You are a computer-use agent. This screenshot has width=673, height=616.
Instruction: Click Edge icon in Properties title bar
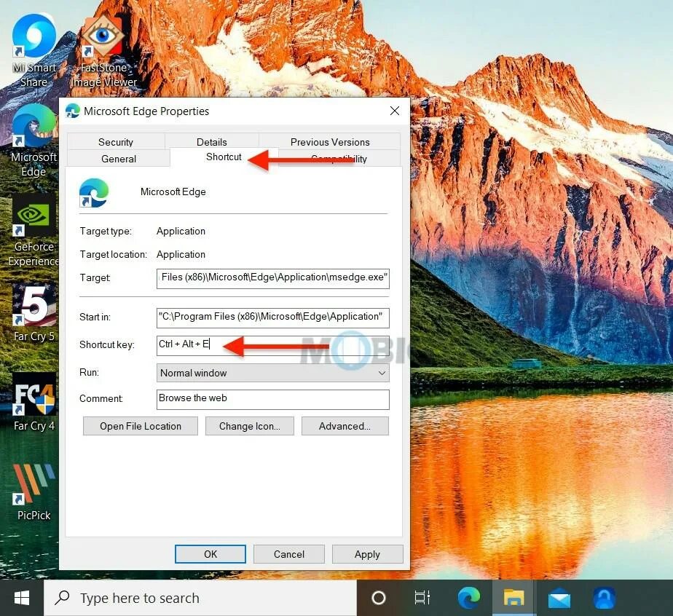click(x=73, y=111)
